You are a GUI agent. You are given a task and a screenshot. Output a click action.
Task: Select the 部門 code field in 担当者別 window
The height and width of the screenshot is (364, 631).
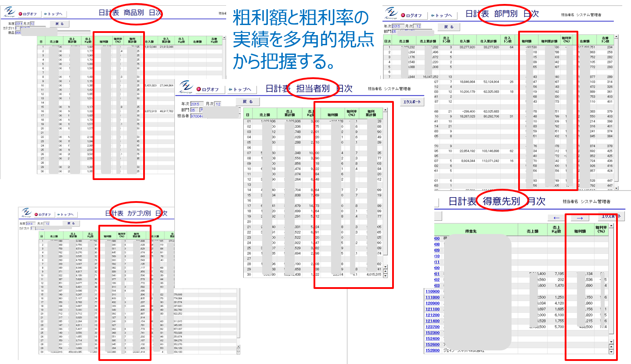coord(194,110)
